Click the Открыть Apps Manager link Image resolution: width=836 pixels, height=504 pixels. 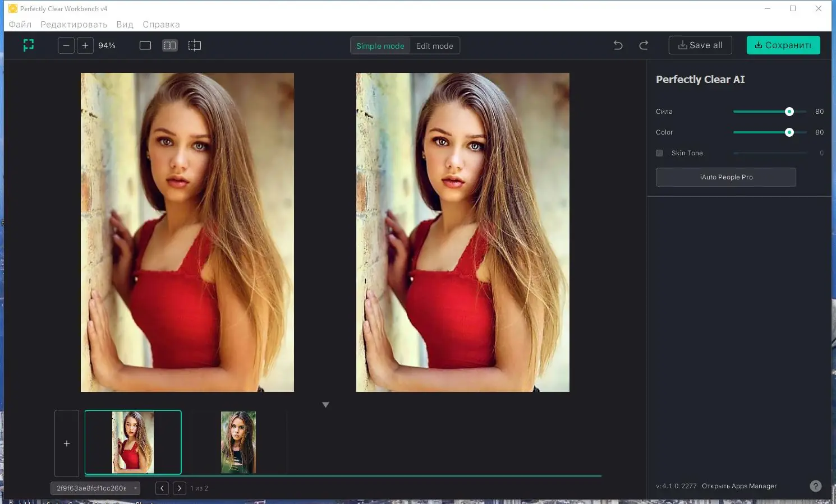[x=739, y=486]
